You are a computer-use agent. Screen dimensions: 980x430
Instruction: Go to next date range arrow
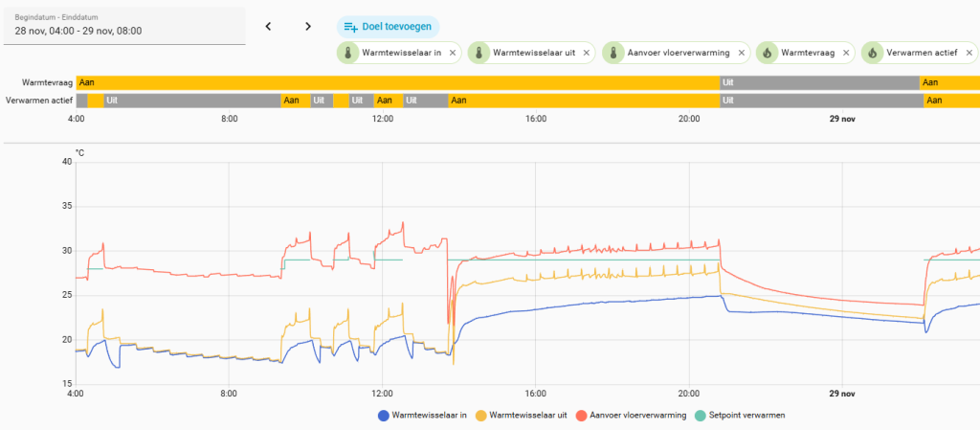[307, 26]
